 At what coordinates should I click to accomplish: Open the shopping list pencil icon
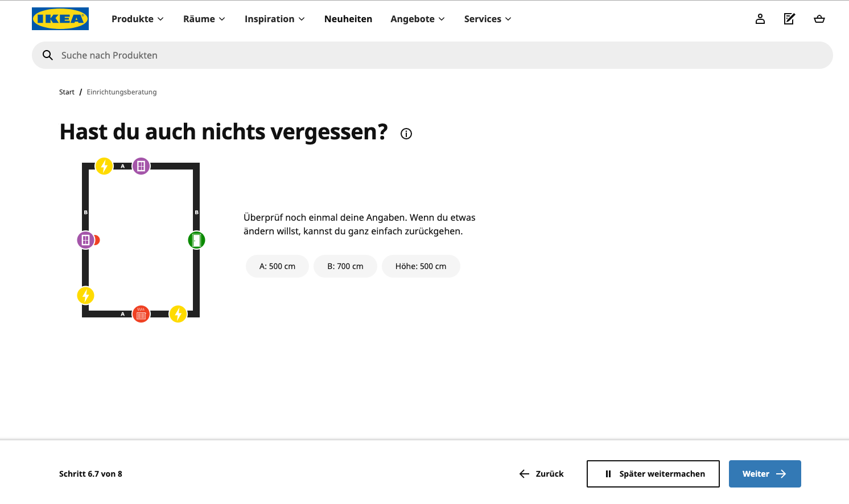(x=789, y=19)
